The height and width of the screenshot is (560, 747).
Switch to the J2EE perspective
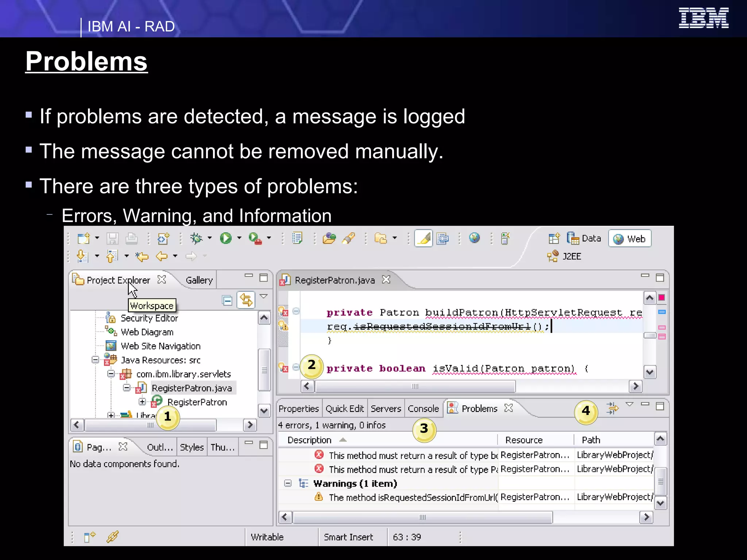565,256
